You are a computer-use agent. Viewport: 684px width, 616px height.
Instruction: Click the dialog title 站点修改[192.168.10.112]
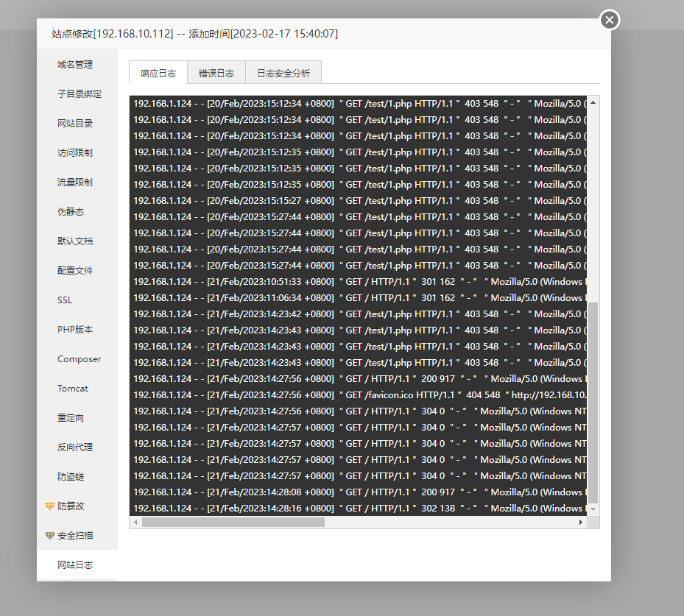point(112,34)
